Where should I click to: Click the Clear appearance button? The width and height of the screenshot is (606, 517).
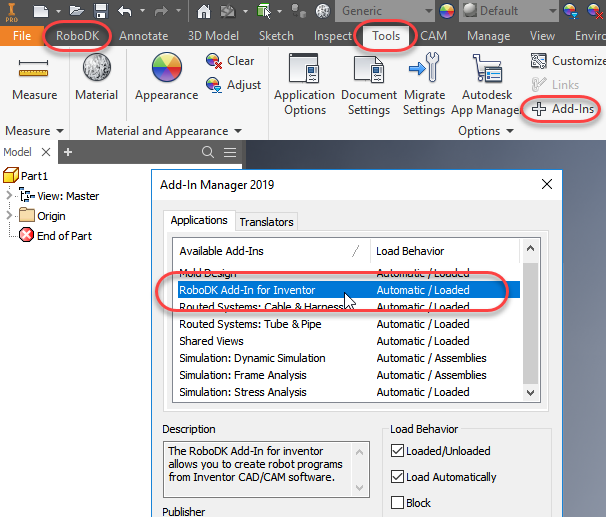230,60
